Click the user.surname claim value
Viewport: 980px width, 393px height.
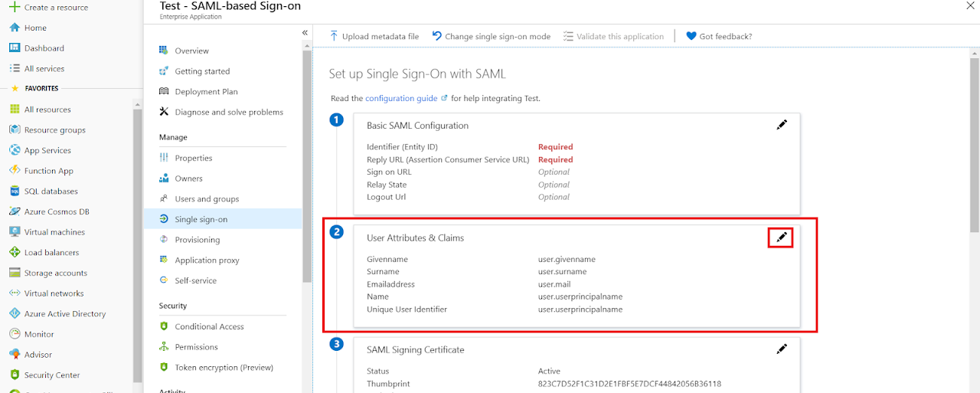pyautogui.click(x=562, y=271)
